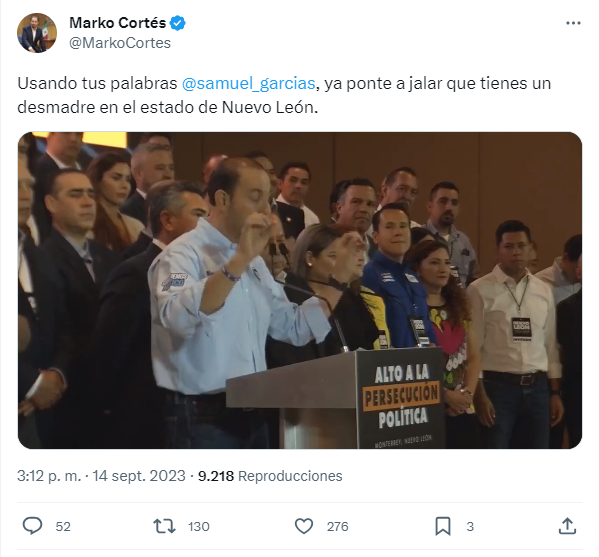Viewport: 599px width, 557px height.
Task: Click the 130 retweets count
Action: click(x=199, y=526)
